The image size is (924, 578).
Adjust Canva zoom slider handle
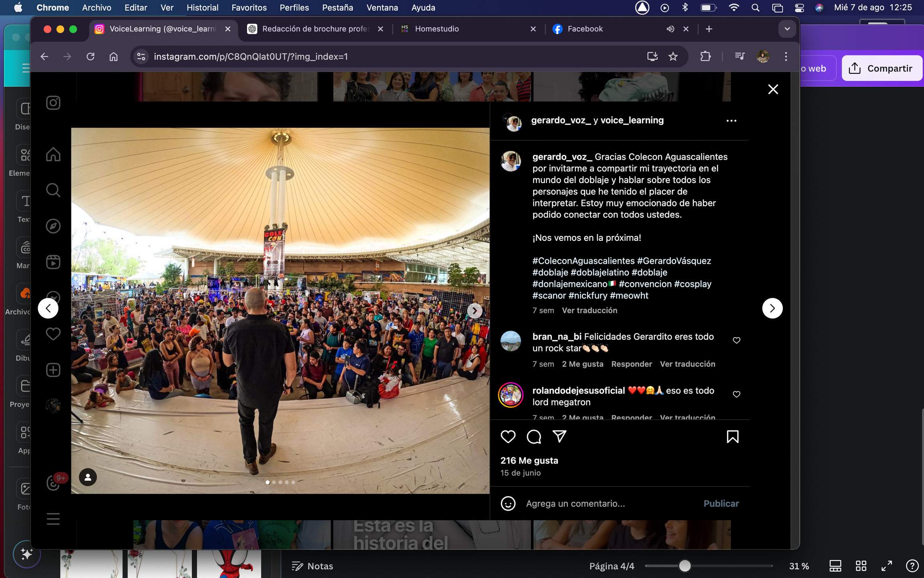(685, 566)
